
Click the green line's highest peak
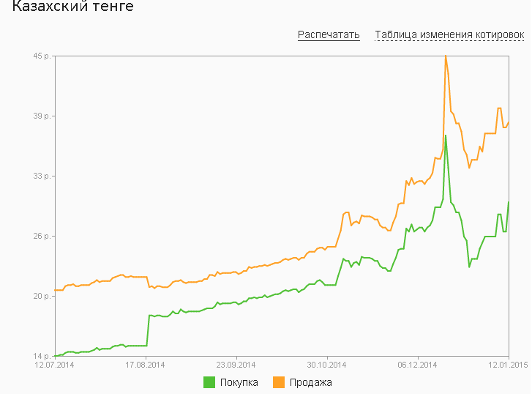[446, 135]
